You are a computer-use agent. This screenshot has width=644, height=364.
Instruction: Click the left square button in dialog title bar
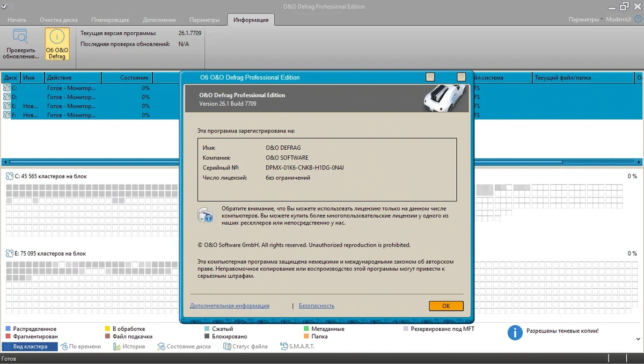tap(430, 77)
